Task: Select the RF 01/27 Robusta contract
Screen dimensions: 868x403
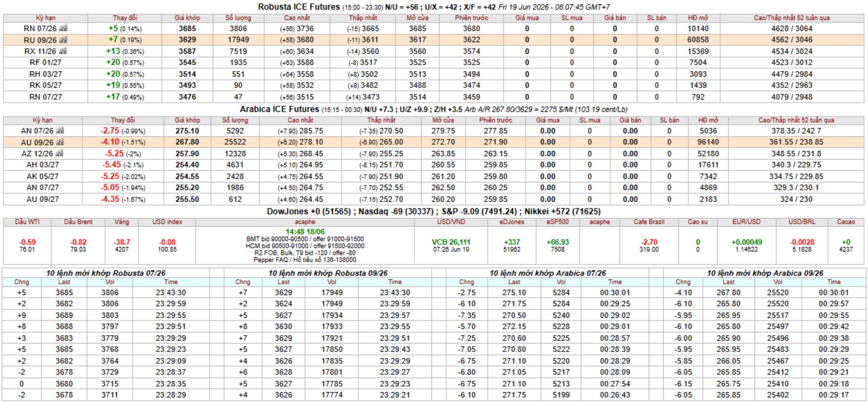Action: click(45, 63)
